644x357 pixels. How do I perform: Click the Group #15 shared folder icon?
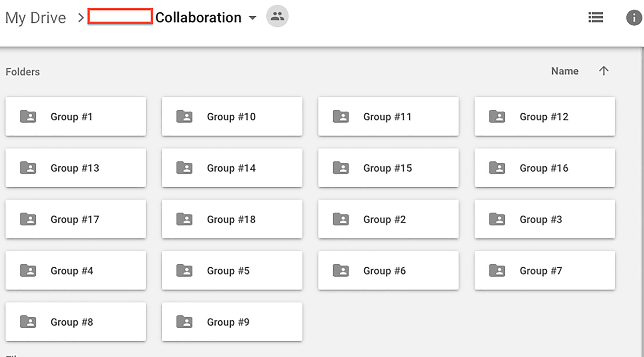341,168
